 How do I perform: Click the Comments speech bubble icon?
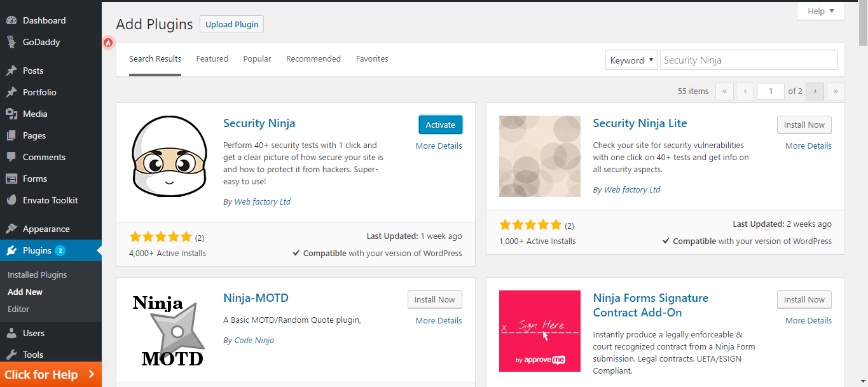tap(11, 157)
